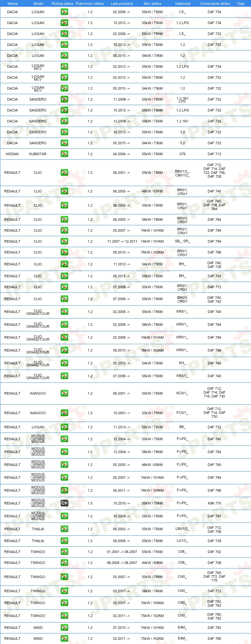Select the 74kW / 100KM power cell
The height and width of the screenshot is (644, 251).
(152, 603)
